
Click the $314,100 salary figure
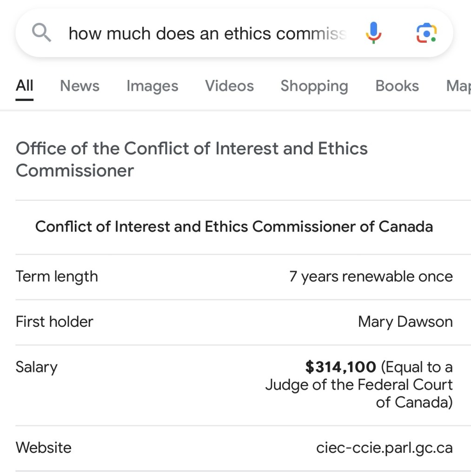click(x=340, y=367)
